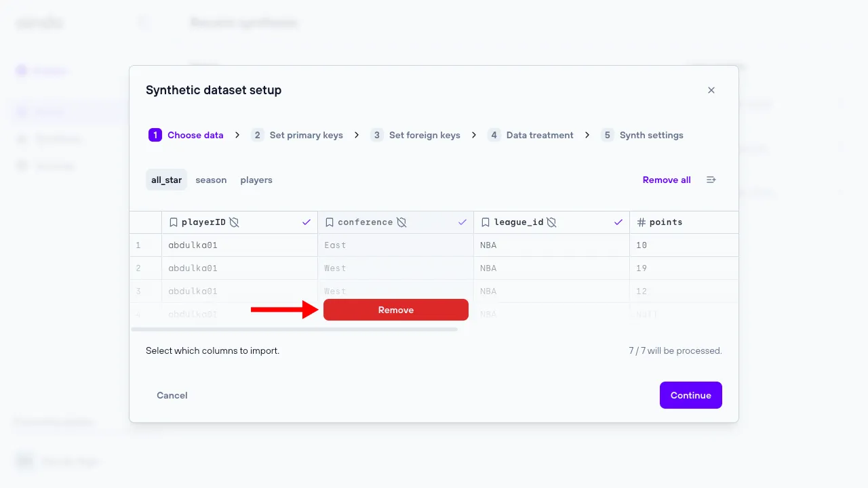868x488 pixels.
Task: Click the bookmark icon beside conference
Action: [330, 222]
